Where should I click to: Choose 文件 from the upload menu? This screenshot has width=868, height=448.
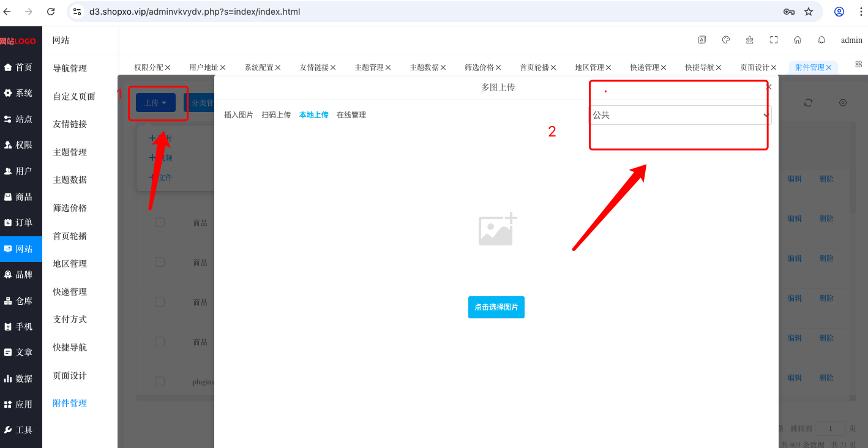[x=161, y=177]
